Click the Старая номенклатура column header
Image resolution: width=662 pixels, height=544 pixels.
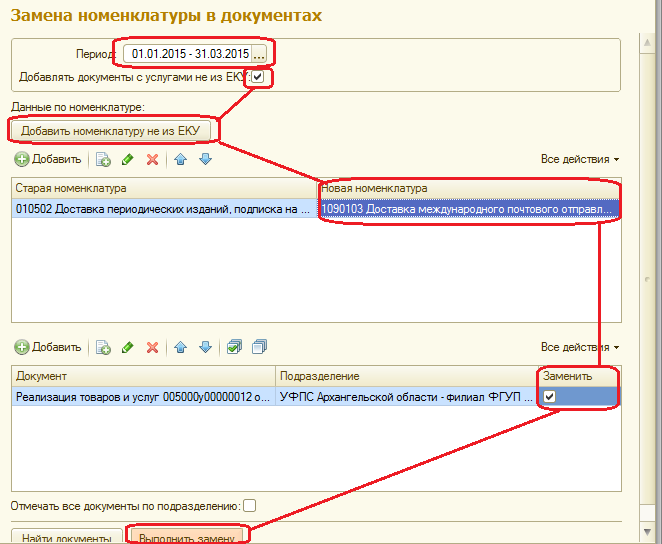point(165,188)
